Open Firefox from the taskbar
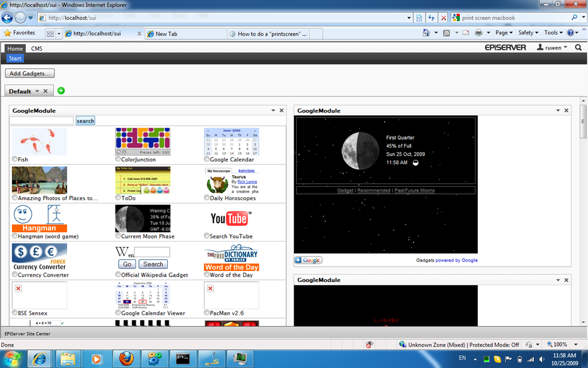This screenshot has width=588, height=368. (126, 359)
